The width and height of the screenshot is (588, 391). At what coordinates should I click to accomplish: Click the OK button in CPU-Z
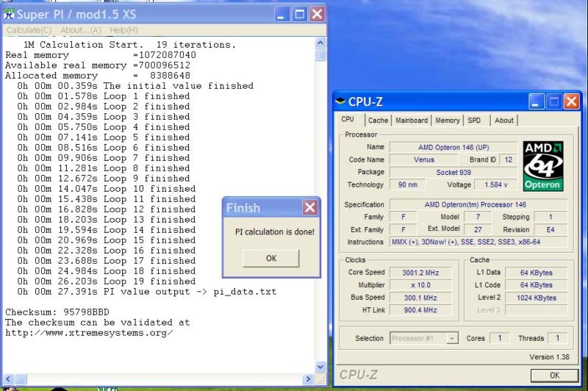553,375
